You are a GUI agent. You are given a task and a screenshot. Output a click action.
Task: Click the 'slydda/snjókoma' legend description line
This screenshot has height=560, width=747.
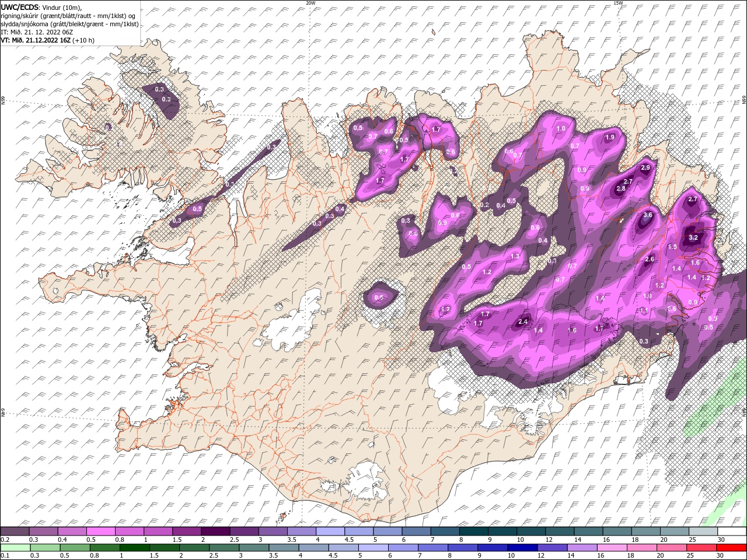click(69, 24)
